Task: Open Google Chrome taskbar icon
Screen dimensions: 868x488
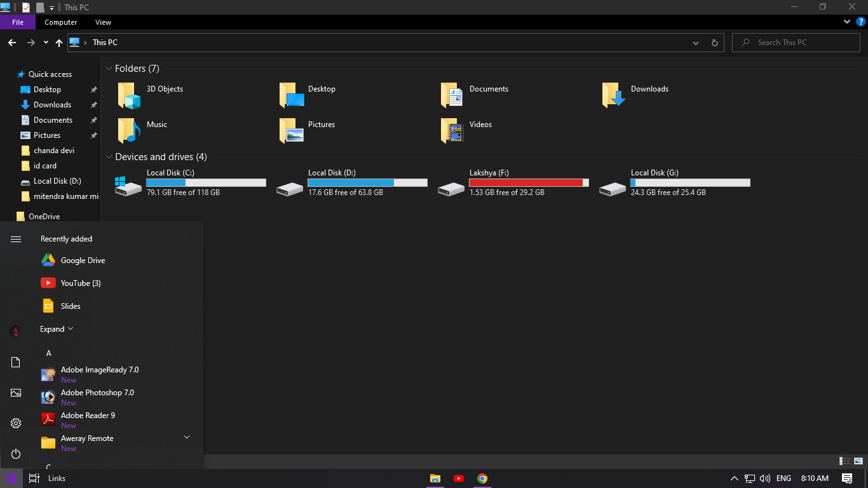Action: [482, 478]
